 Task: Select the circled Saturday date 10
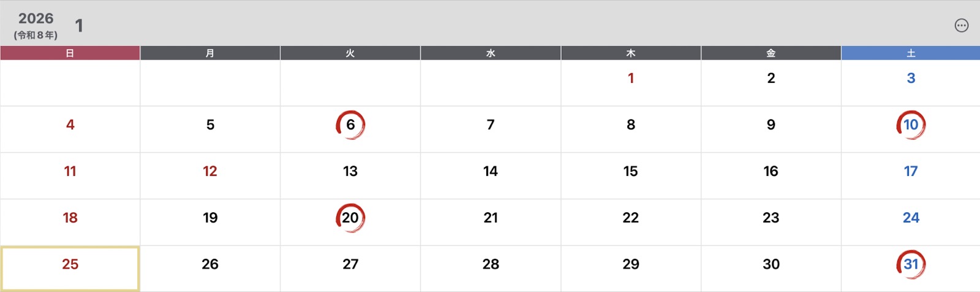(x=911, y=125)
